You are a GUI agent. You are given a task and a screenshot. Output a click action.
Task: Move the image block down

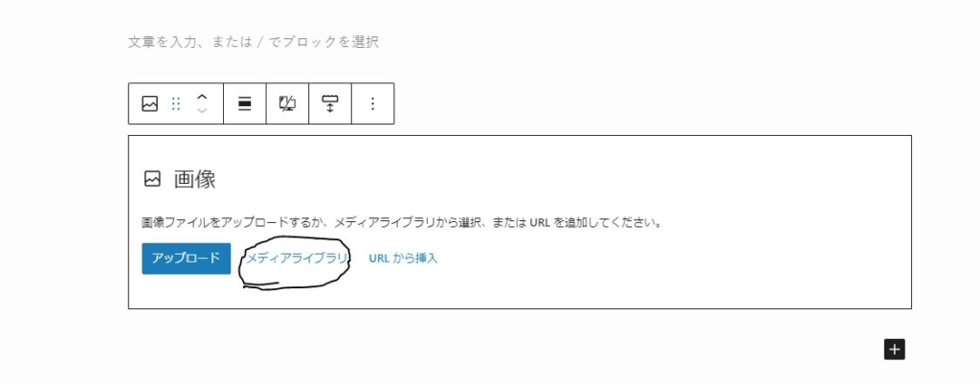201,111
